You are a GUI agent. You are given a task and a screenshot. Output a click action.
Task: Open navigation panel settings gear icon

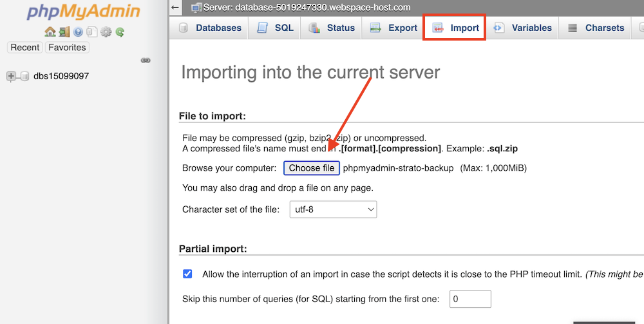pos(106,32)
